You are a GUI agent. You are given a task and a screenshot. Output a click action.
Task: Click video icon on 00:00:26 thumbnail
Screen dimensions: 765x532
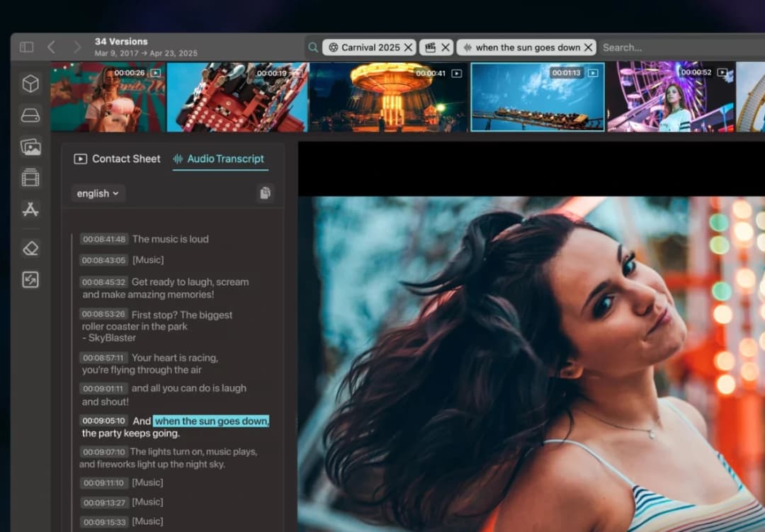pyautogui.click(x=156, y=73)
